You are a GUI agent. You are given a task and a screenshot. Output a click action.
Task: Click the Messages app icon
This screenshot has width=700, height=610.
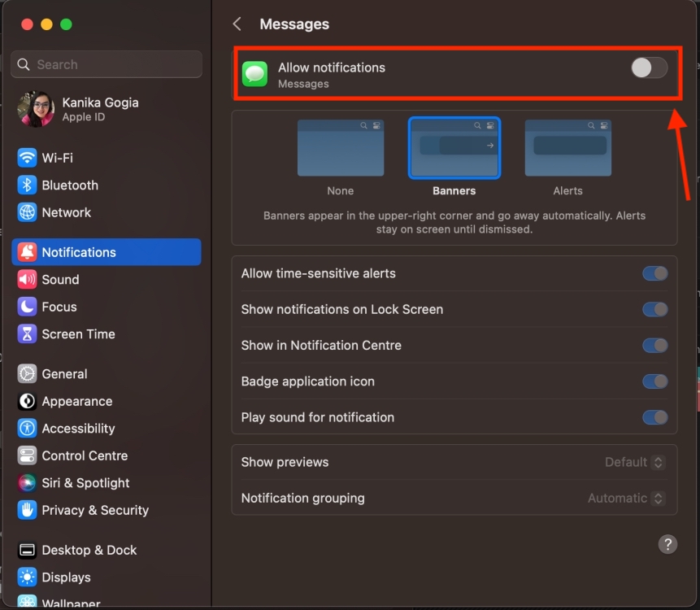254,73
